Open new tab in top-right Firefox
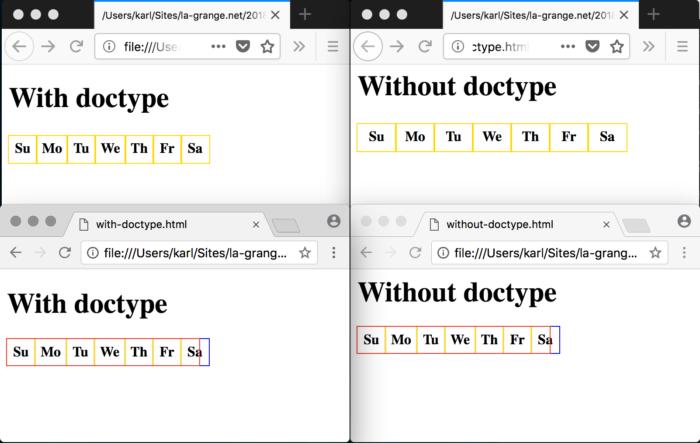 click(654, 14)
